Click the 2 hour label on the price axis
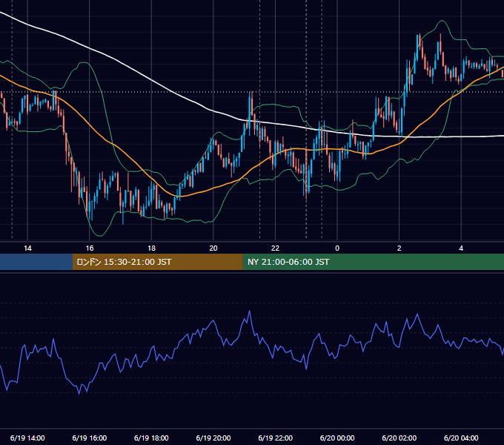Image resolution: width=504 pixels, height=445 pixels. coord(399,248)
